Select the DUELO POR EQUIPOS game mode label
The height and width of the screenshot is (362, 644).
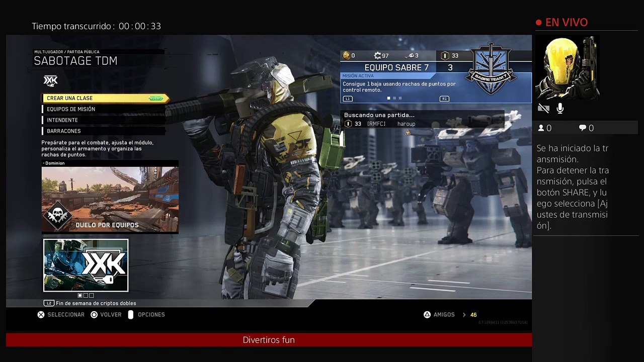[107, 225]
